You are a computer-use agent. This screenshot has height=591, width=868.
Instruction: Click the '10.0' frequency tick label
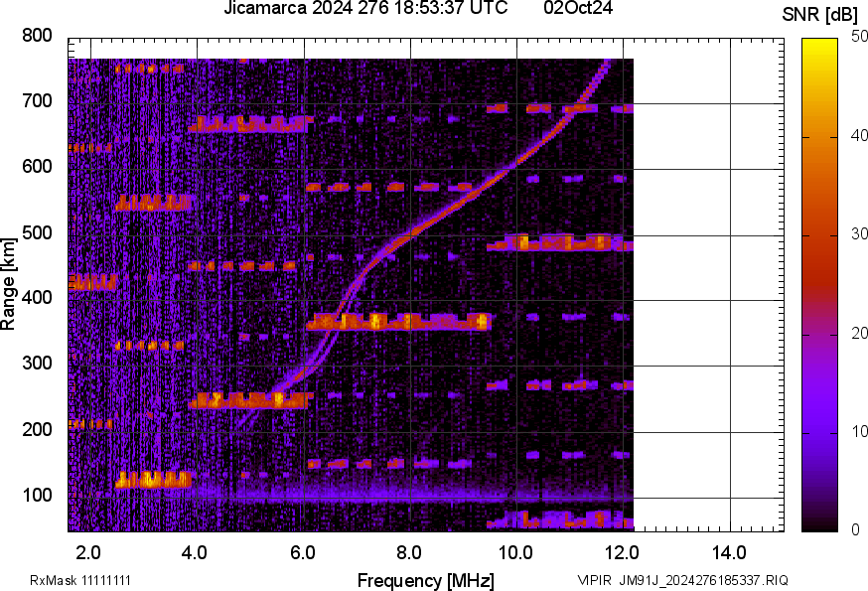pos(515,552)
